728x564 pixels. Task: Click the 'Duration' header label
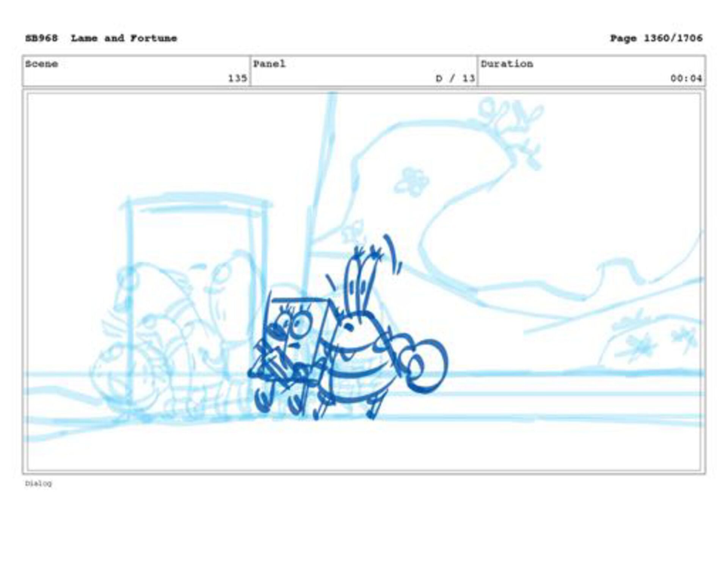pos(507,64)
